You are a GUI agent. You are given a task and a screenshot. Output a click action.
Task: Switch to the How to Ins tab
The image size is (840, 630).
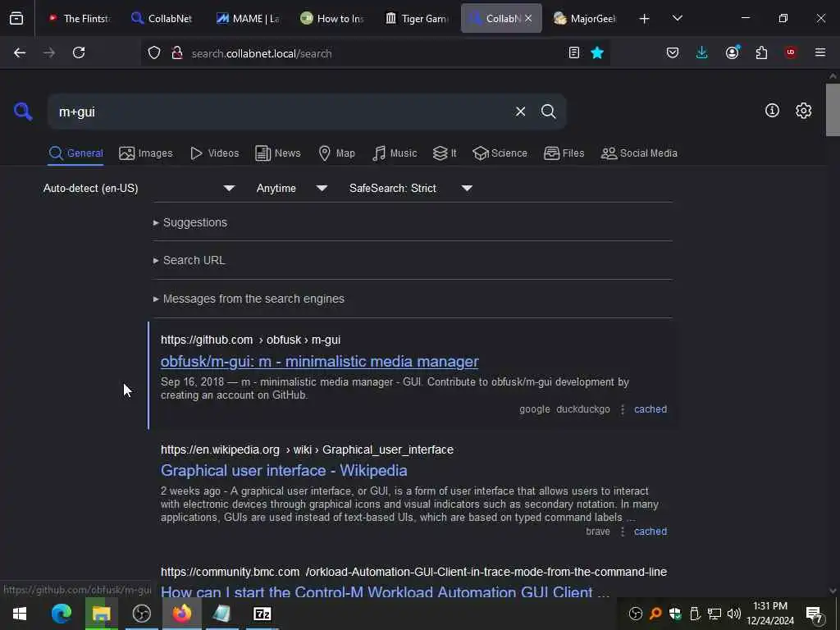coord(331,18)
